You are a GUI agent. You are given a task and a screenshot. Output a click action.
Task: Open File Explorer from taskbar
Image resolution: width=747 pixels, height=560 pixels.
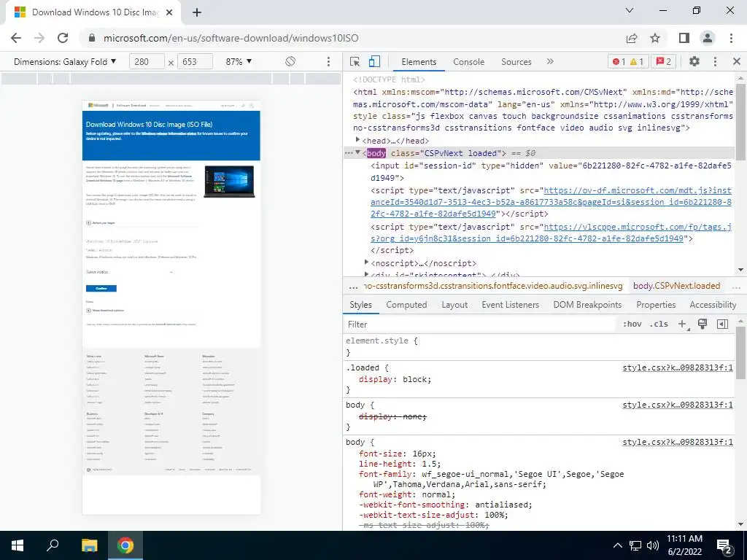89,545
